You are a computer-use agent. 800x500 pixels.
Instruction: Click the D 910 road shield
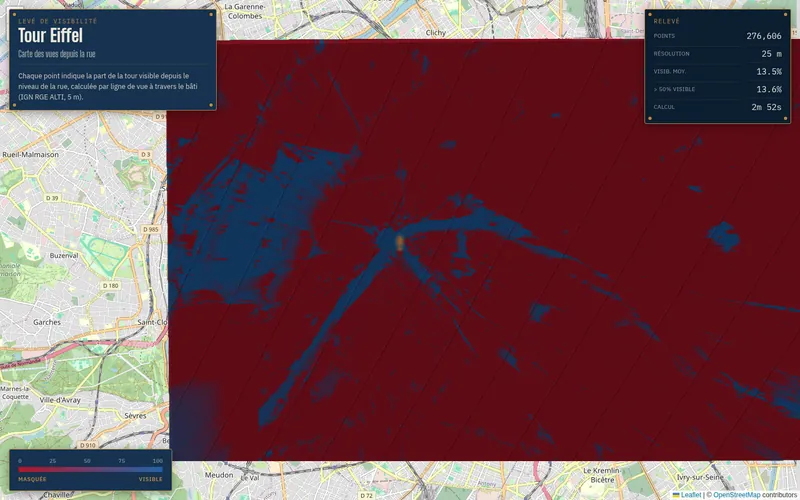tap(88, 445)
